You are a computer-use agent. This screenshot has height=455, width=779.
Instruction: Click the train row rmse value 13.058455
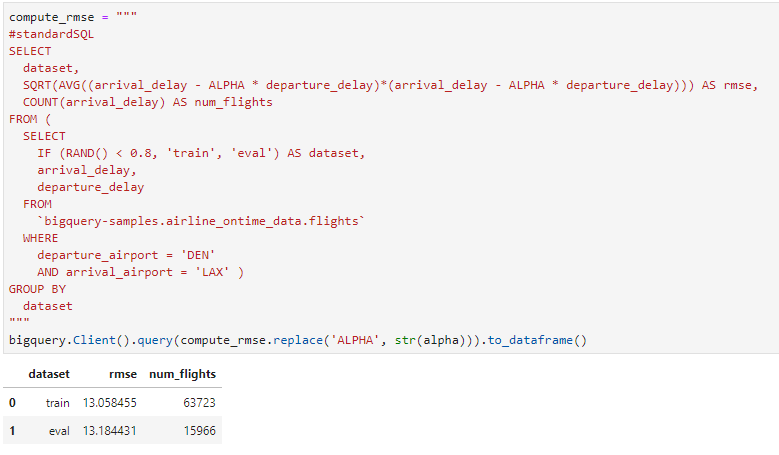point(110,403)
